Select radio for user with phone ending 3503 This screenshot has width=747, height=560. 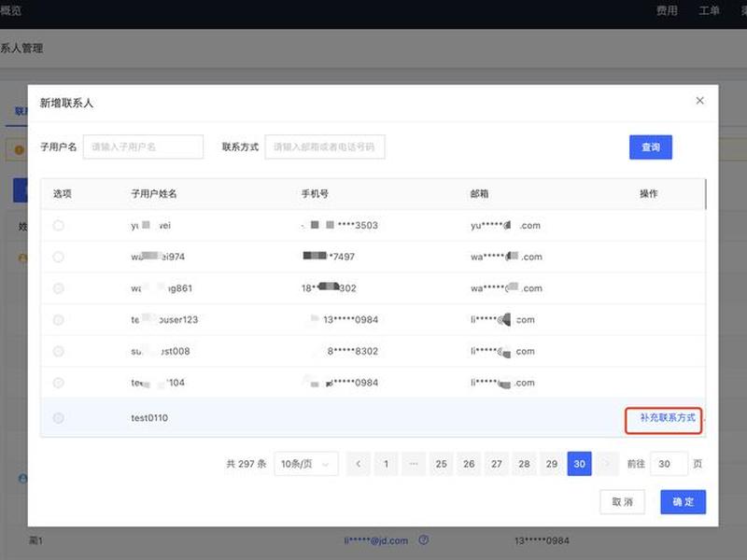point(59,225)
